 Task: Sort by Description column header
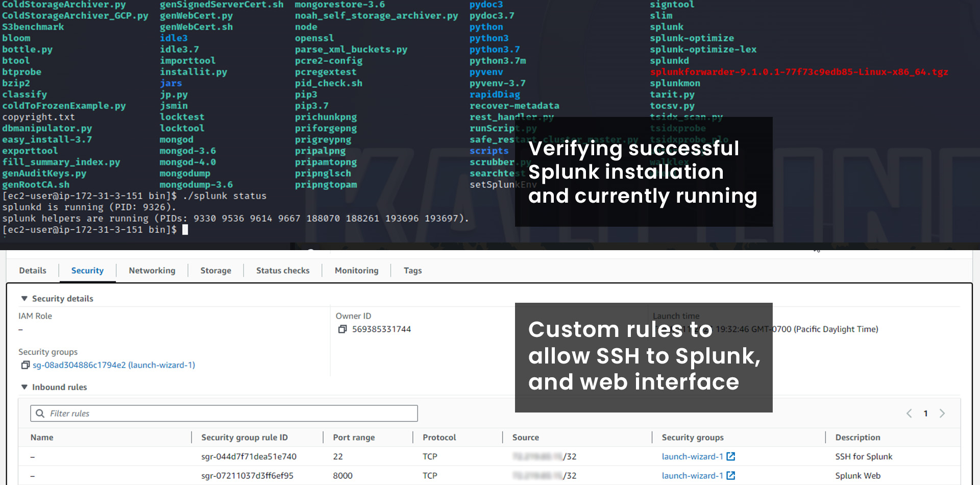[x=858, y=438]
